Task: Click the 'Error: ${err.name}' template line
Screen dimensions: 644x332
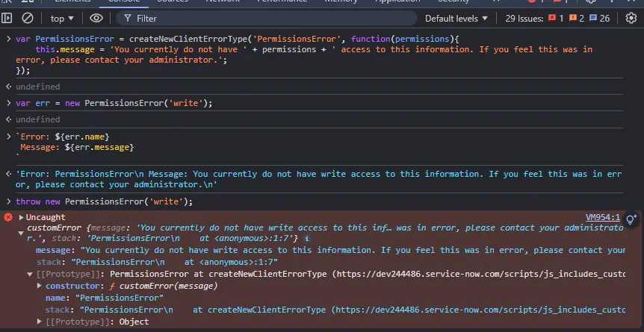Action: (x=64, y=137)
